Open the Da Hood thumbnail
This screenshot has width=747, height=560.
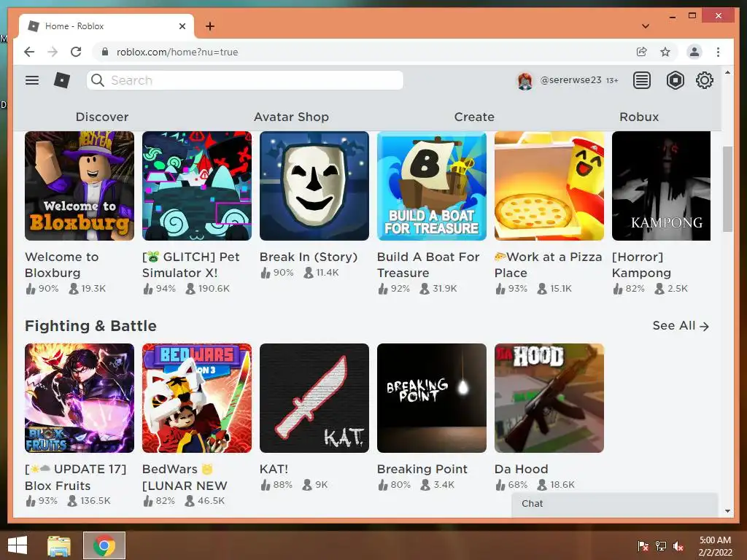click(x=549, y=398)
